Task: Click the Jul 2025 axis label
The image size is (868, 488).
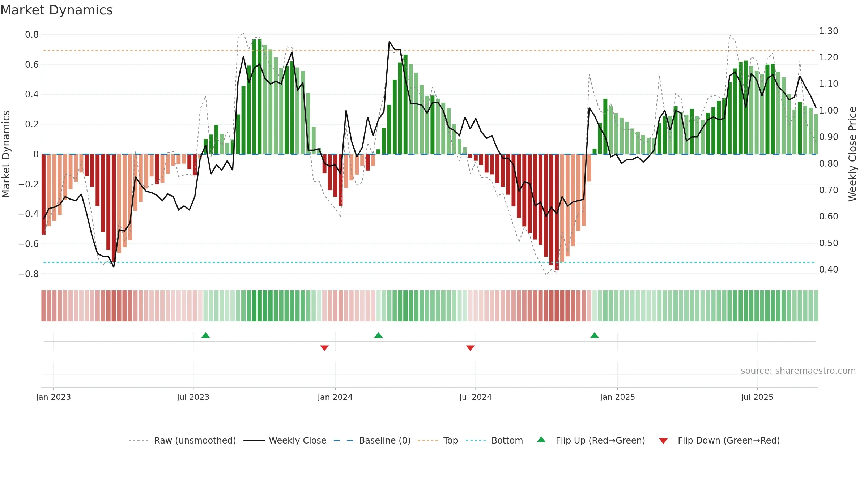Action: (757, 397)
